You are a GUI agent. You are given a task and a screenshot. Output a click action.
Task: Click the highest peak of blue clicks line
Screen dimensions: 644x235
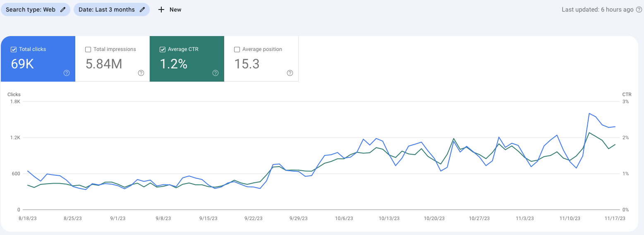[x=589, y=113]
